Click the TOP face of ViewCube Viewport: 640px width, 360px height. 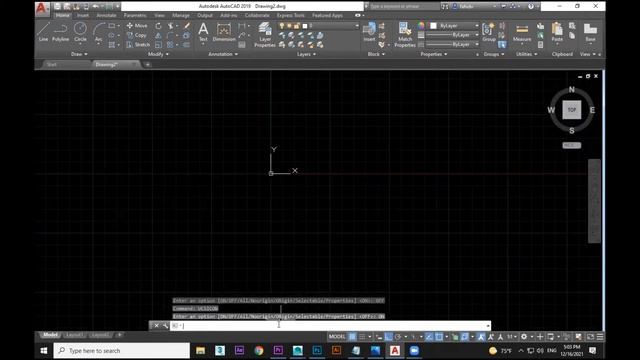[571, 110]
